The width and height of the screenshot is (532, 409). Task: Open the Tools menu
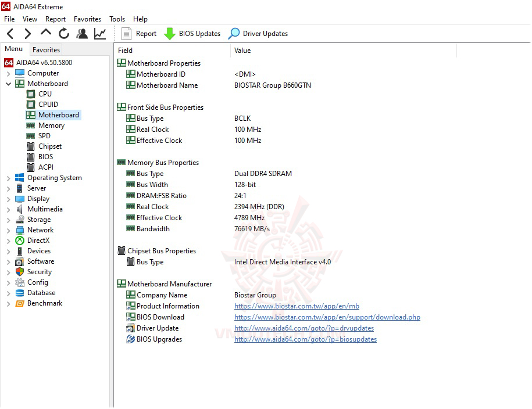pos(117,19)
